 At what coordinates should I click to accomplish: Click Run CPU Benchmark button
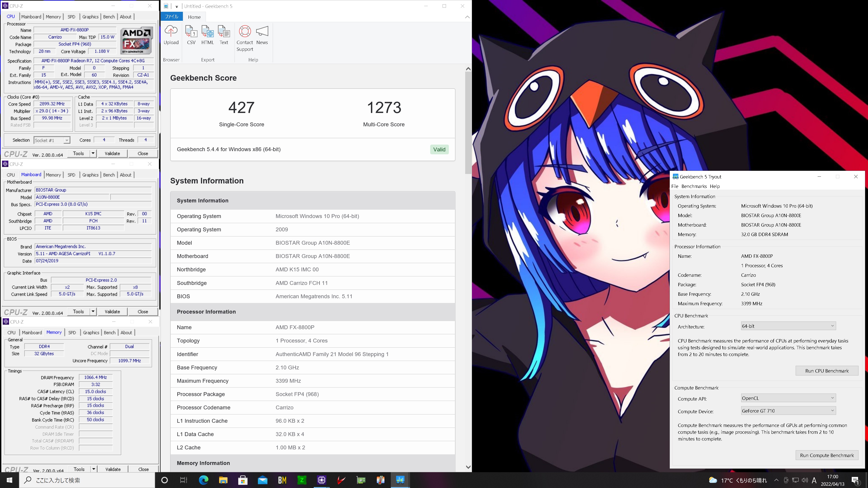coord(827,371)
